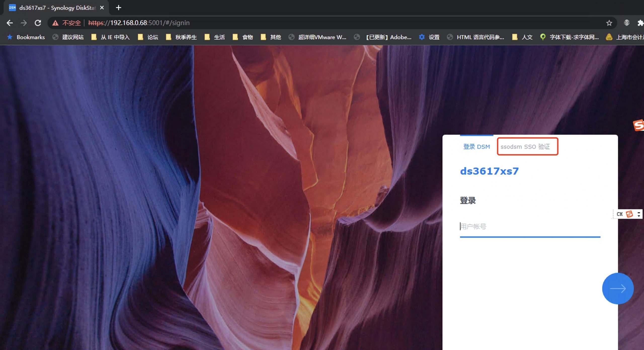Open a new browser tab
This screenshot has height=350, width=644.
pyautogui.click(x=118, y=8)
